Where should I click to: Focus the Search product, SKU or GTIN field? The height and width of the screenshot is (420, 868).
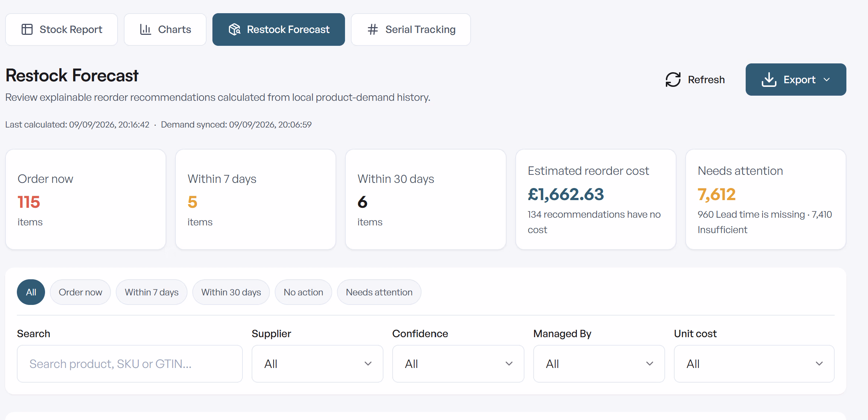pyautogui.click(x=130, y=364)
